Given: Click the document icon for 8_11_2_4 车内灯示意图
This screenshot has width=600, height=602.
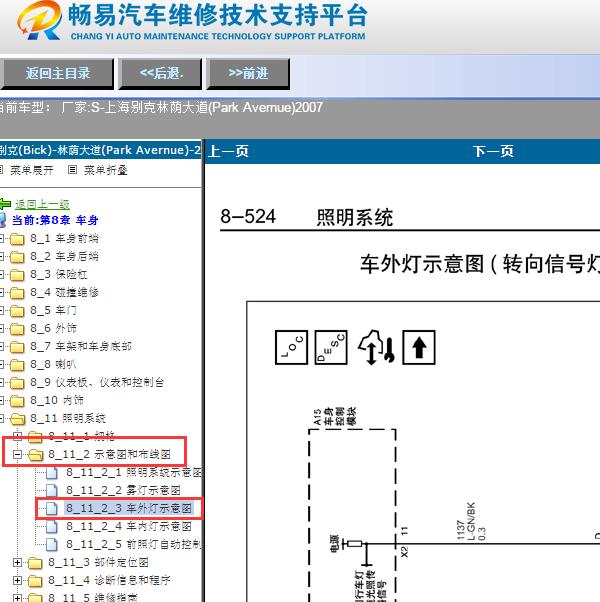Looking at the screenshot, I should (52, 527).
